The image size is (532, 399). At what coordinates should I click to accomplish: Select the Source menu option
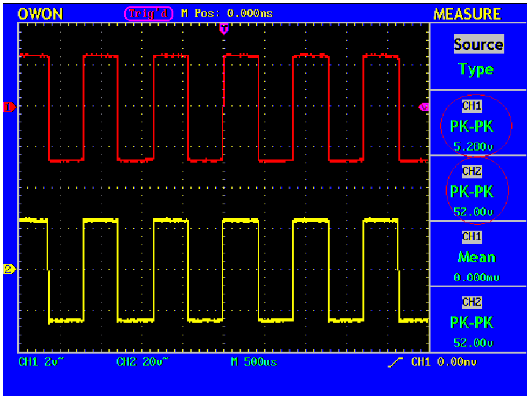tap(478, 44)
